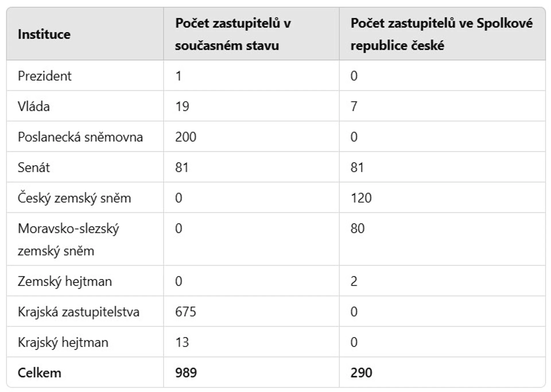Screen dimensions: 551x392
Task: Click the total value 290
Action: coord(361,373)
